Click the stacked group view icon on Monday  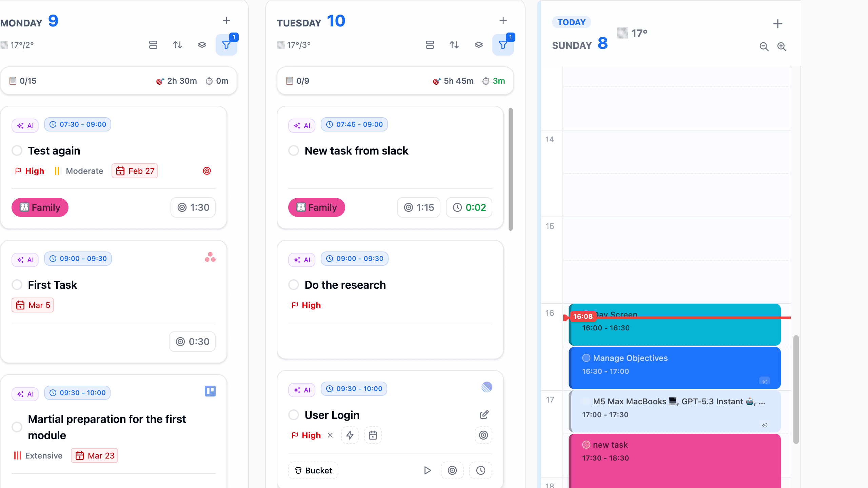[x=202, y=44]
